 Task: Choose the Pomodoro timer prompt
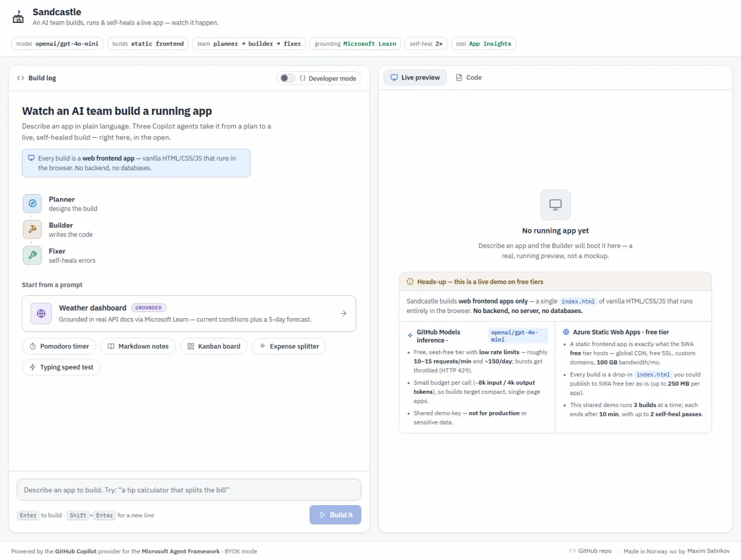pyautogui.click(x=59, y=347)
